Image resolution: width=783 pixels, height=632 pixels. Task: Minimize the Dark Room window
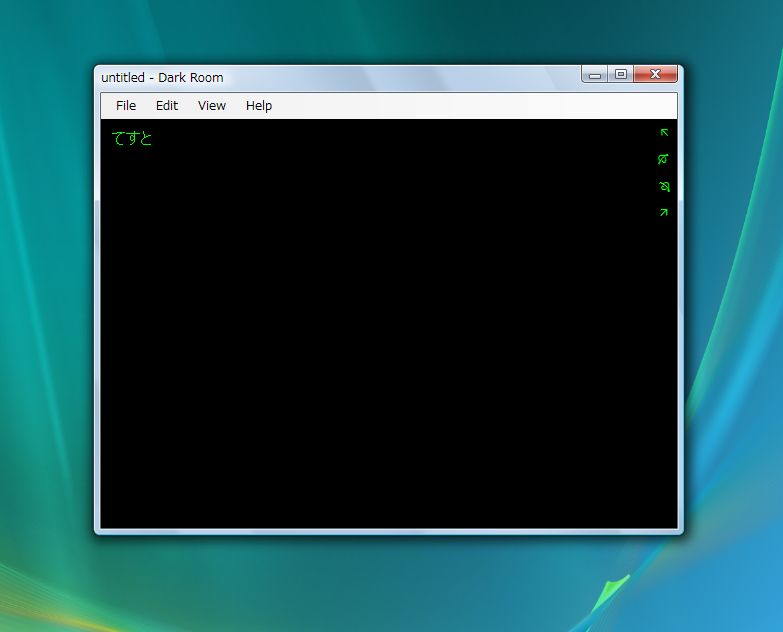594,74
